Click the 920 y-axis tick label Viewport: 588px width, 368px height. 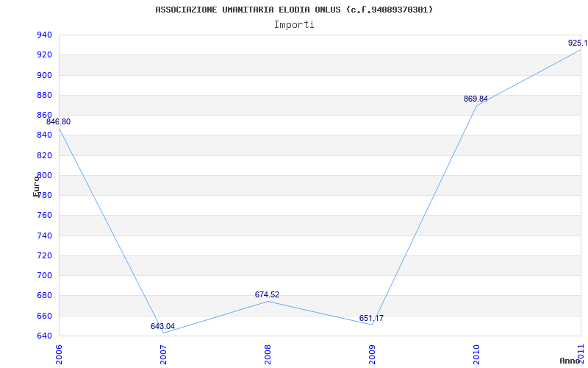tap(44, 55)
